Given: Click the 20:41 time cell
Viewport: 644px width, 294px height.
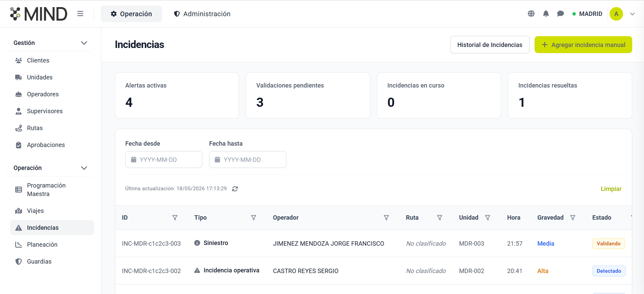Looking at the screenshot, I should pyautogui.click(x=515, y=271).
